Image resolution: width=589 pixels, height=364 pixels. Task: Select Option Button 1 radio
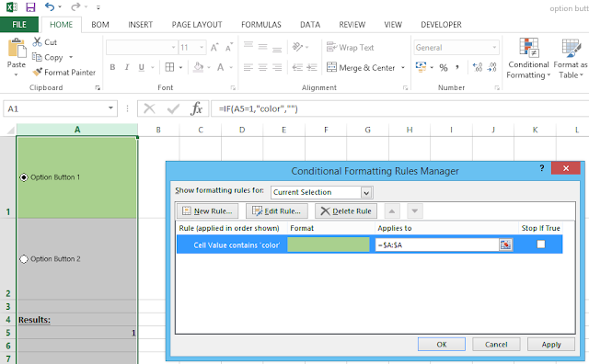click(24, 177)
